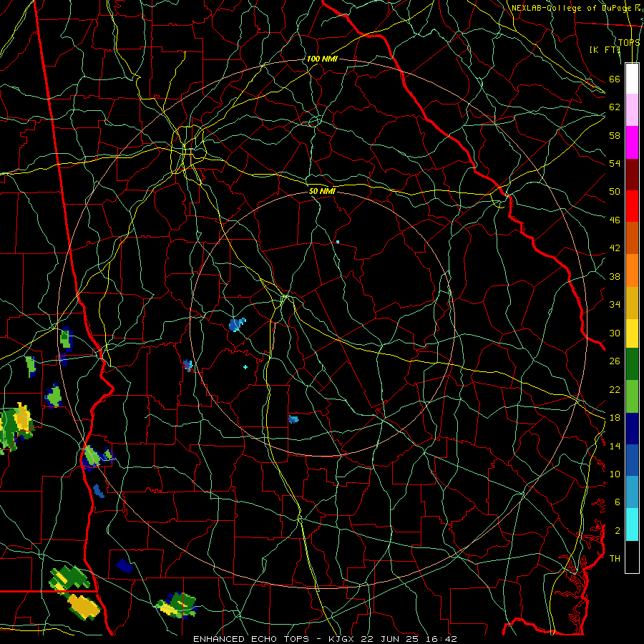
Task: Click the "(K FT)" legend units label
Action: (x=605, y=49)
